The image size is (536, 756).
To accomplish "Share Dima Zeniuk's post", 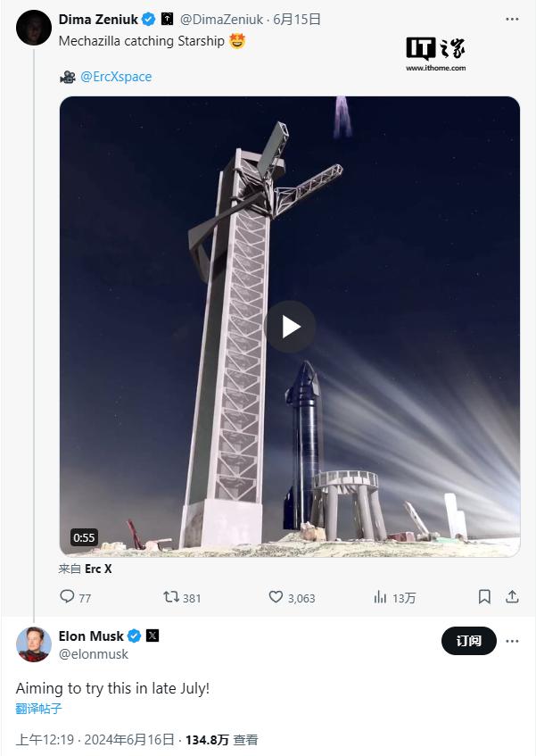I will 513,596.
